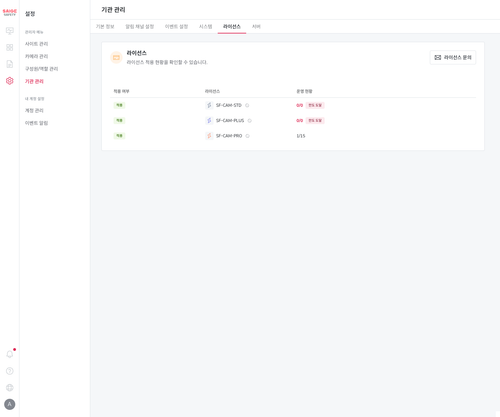Switch to the 서버 tab
500x417 pixels.
point(256,27)
